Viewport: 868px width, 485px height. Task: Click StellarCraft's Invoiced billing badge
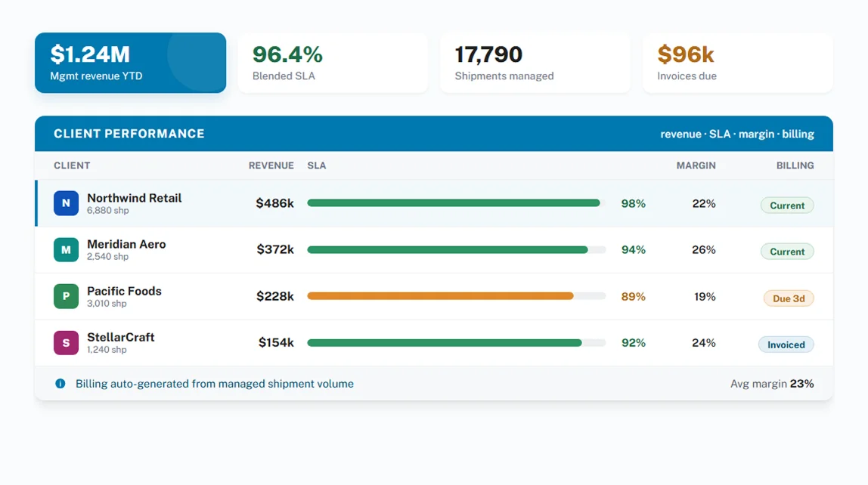tap(786, 344)
